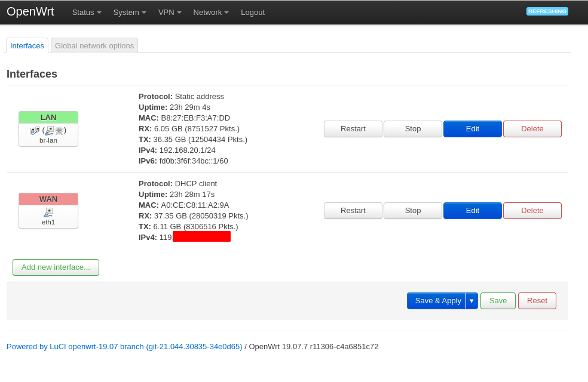Click the ethernet port icon inside LAN parentheses
Screen dimensions: 588x382
50,130
